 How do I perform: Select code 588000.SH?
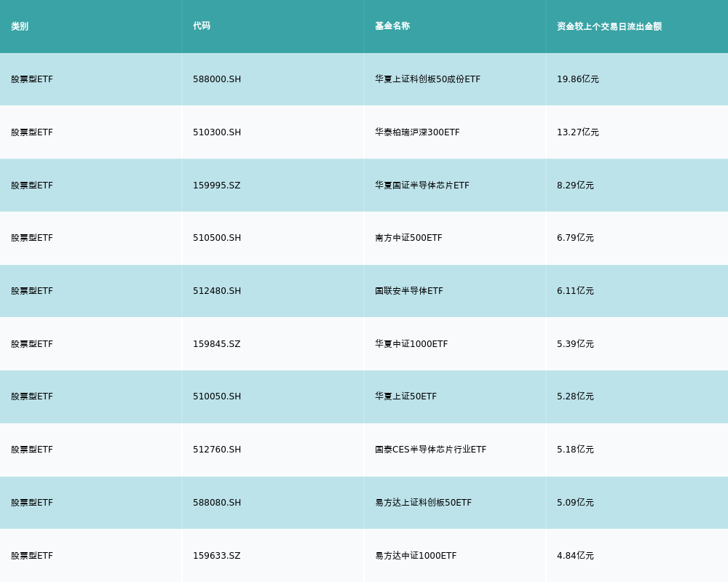[x=217, y=79]
